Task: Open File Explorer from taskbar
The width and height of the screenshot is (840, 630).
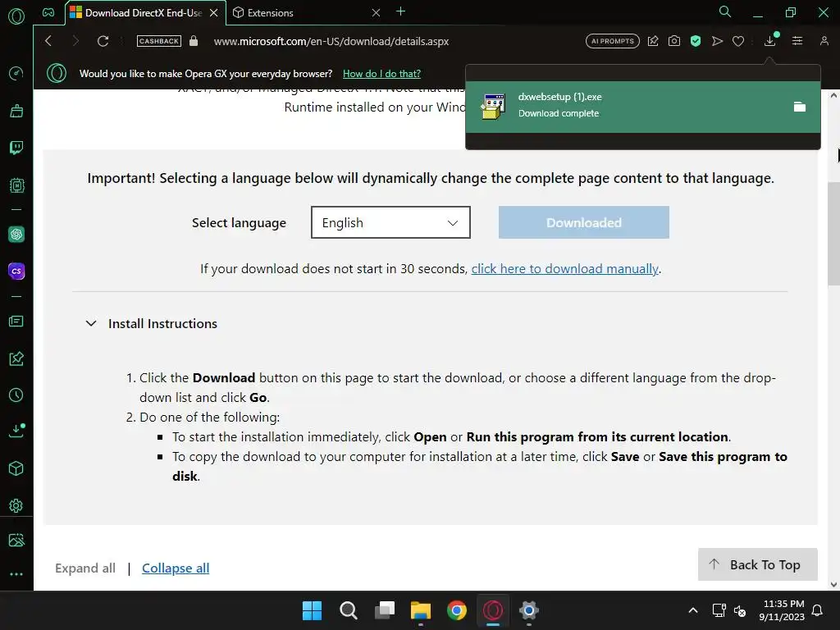Action: tap(421, 610)
